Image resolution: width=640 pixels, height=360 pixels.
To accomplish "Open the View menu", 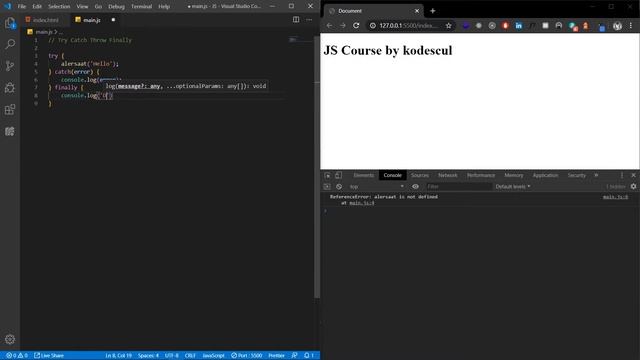I will pos(82,7).
